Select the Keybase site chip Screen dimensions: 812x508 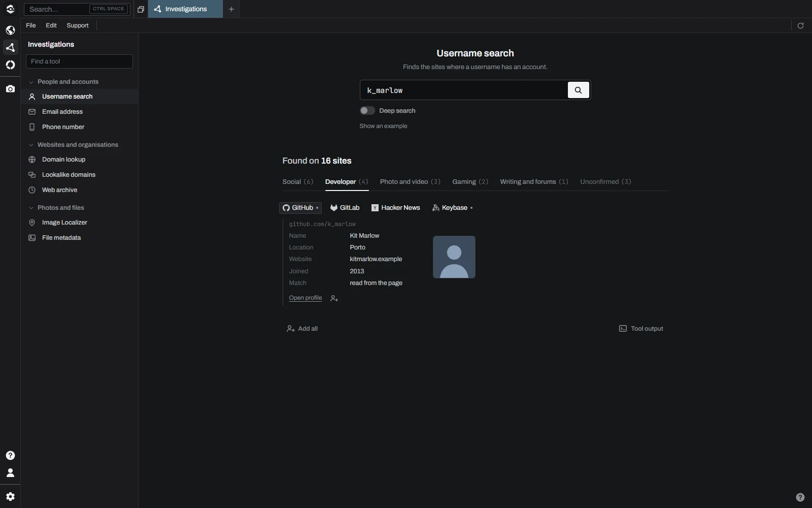[452, 208]
